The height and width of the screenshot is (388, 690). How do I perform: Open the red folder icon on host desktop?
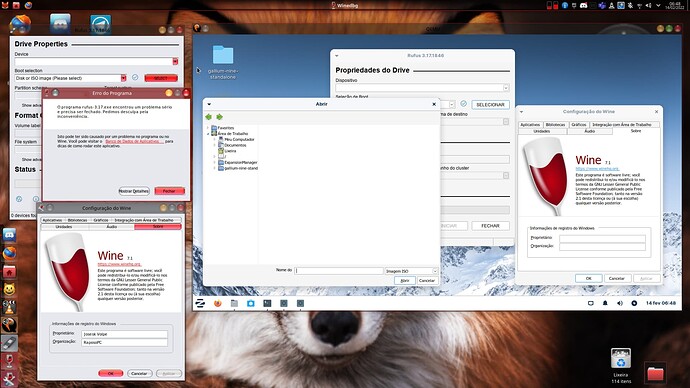coord(655,373)
